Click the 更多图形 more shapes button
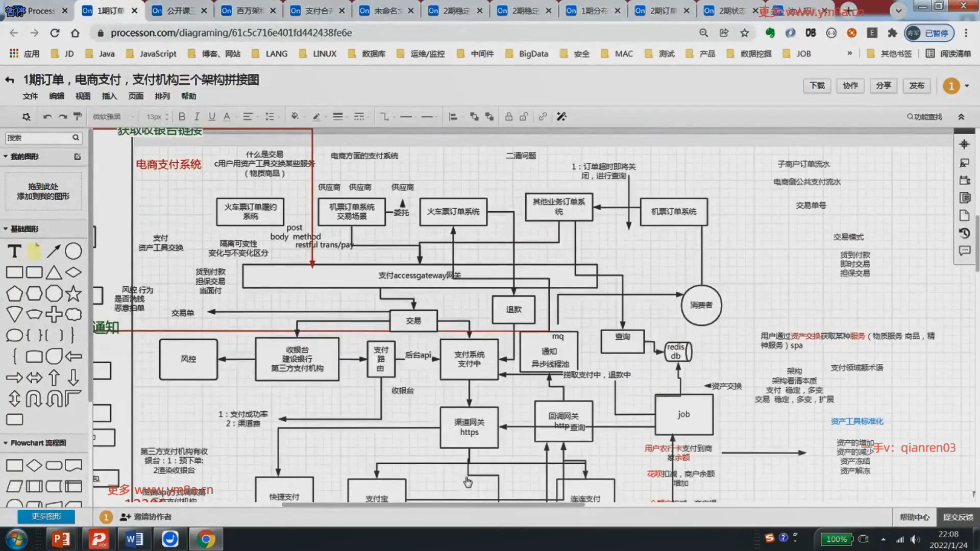This screenshot has width=980, height=551. click(46, 516)
